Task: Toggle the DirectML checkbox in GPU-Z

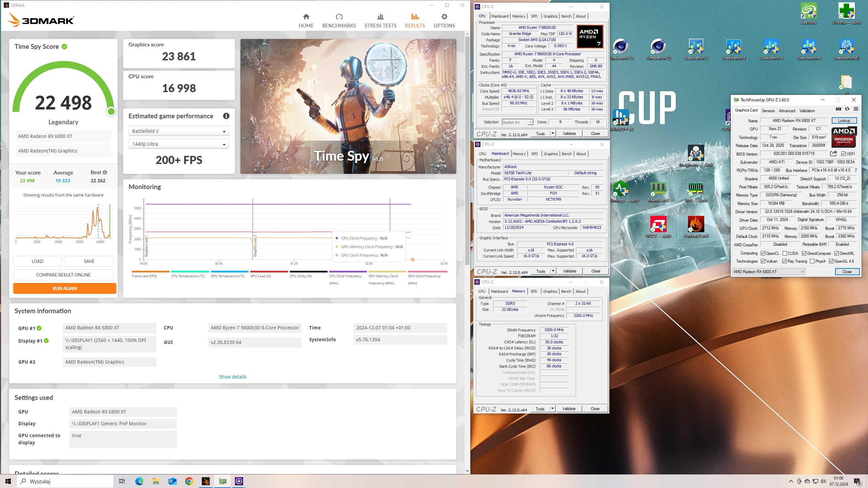Action: pyautogui.click(x=837, y=253)
